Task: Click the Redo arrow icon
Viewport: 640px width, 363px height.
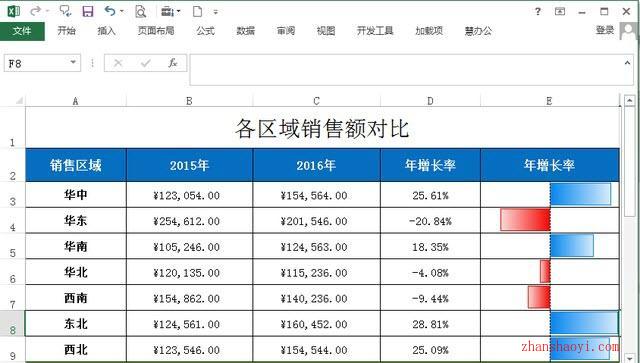Action: 36,11
